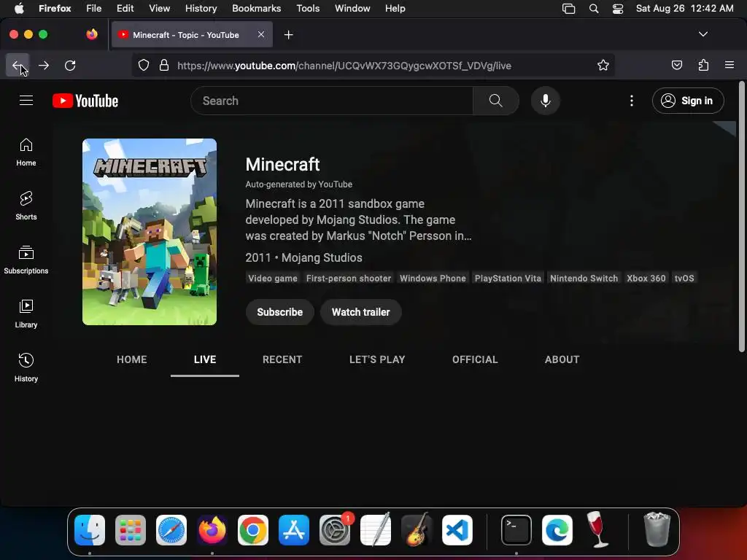This screenshot has width=747, height=560.
Task: Launch Google Chrome from the Dock
Action: coord(253,530)
